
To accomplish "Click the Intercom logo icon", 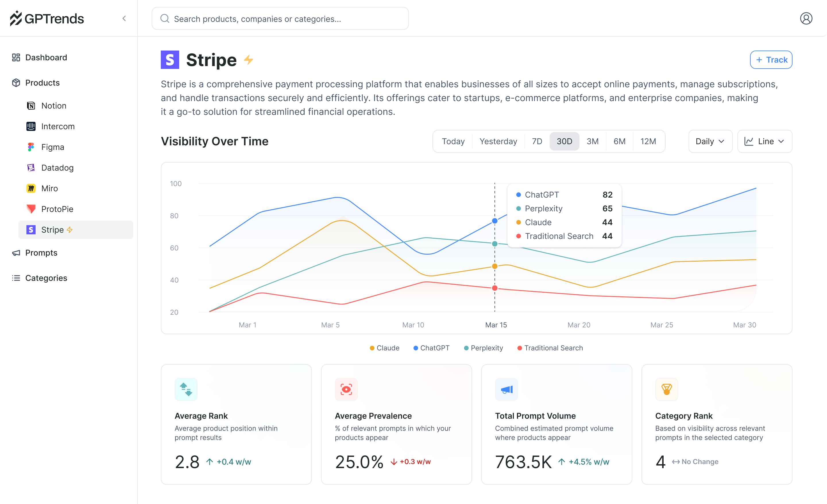I will pos(31,126).
